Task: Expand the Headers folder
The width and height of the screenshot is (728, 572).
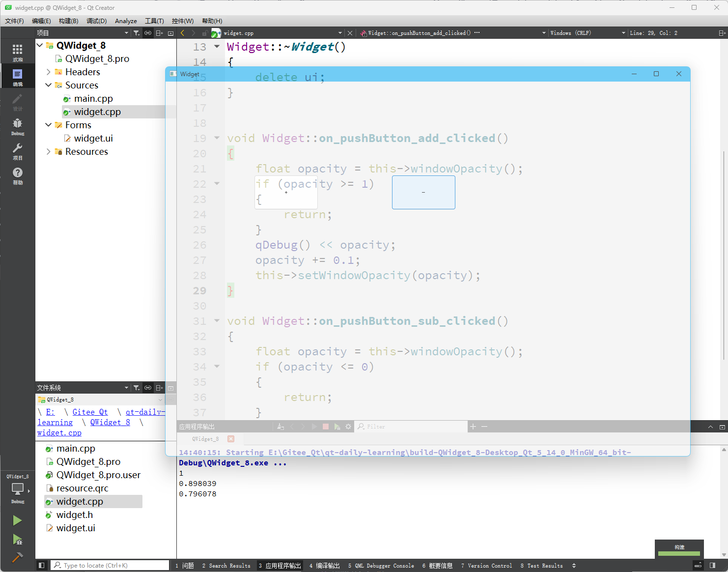Action: pos(48,72)
